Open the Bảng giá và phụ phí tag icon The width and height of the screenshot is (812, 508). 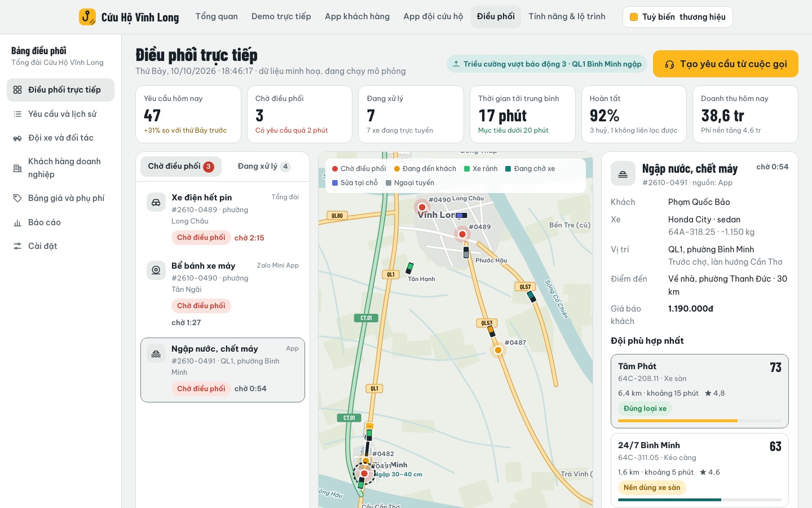click(17, 198)
